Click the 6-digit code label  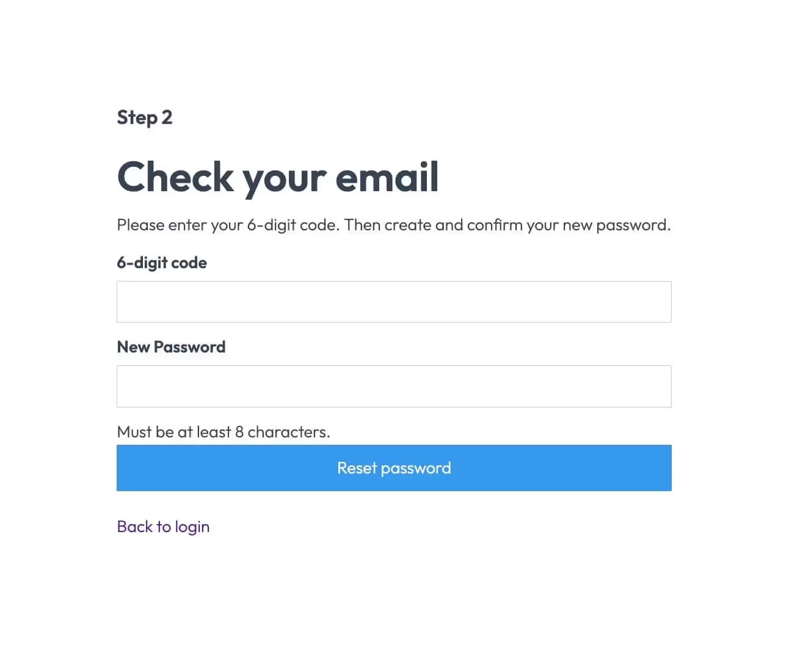tap(161, 263)
